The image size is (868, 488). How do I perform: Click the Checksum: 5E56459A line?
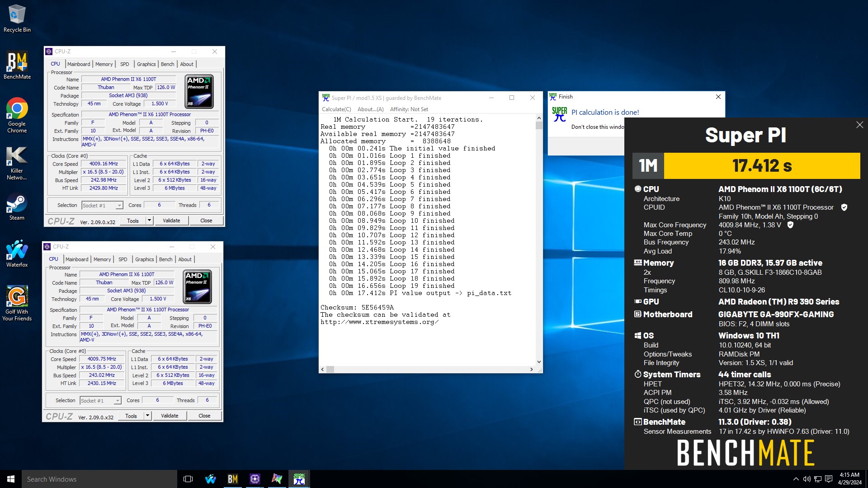(x=357, y=308)
